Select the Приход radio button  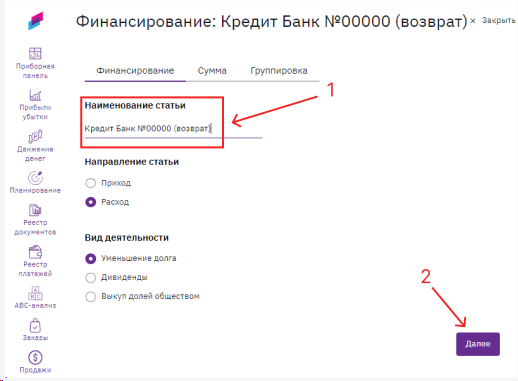point(91,183)
